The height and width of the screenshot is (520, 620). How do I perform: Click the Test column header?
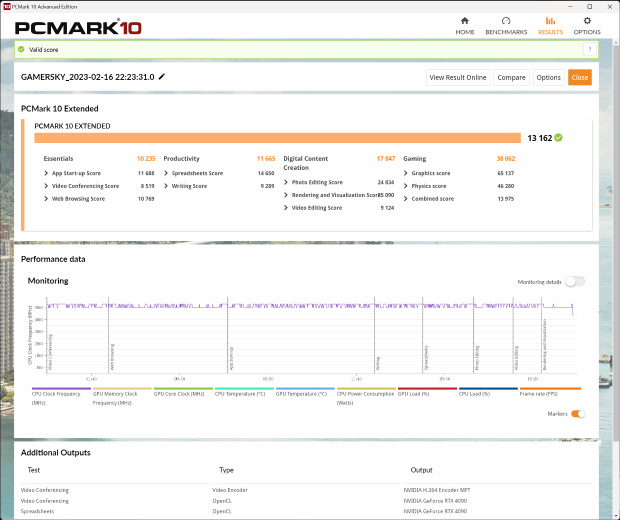34,470
